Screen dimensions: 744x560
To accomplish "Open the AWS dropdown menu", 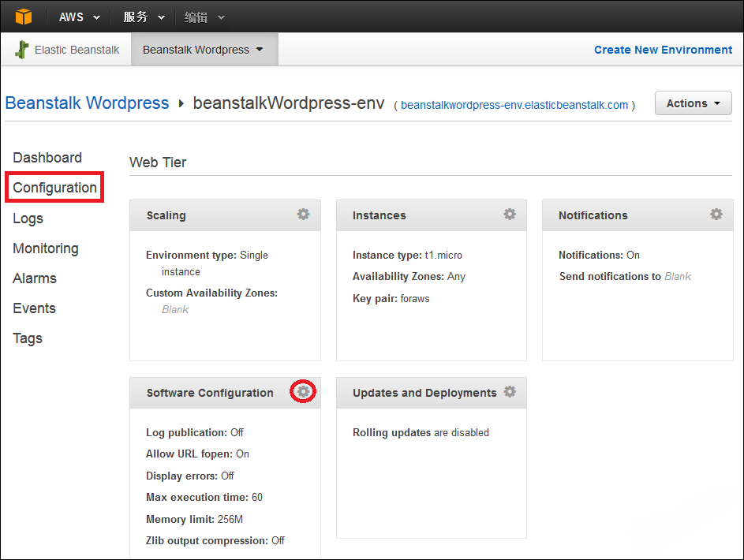I will click(x=79, y=17).
